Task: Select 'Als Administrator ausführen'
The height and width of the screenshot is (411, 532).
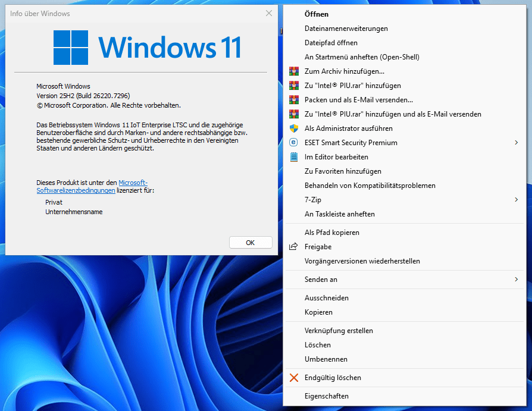Action: (x=405, y=128)
